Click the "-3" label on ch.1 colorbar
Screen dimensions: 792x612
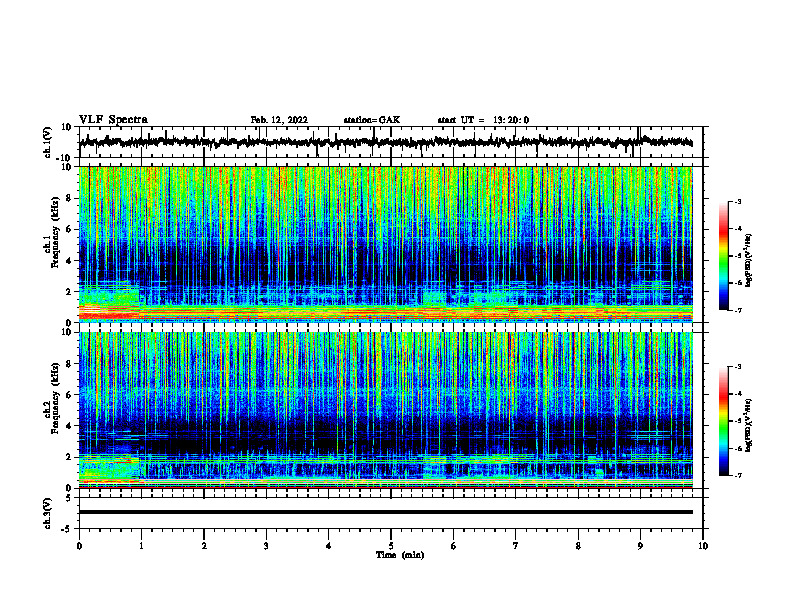pyautogui.click(x=737, y=201)
